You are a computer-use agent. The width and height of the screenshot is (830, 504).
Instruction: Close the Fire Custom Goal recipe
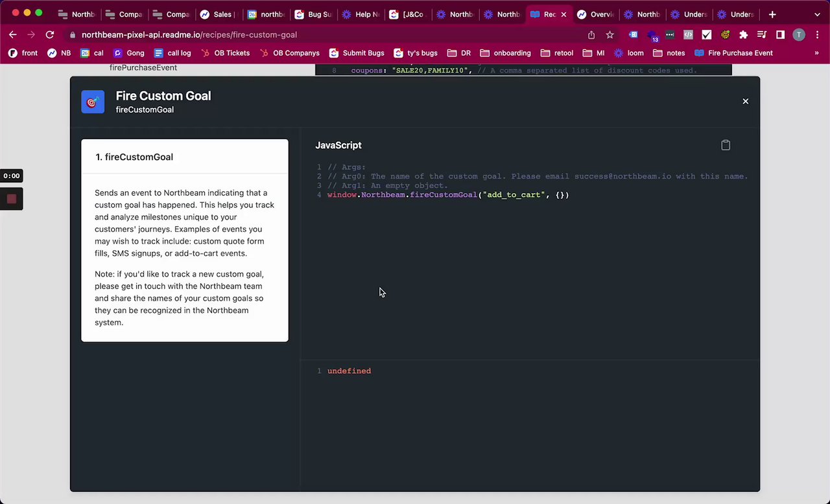coord(746,101)
